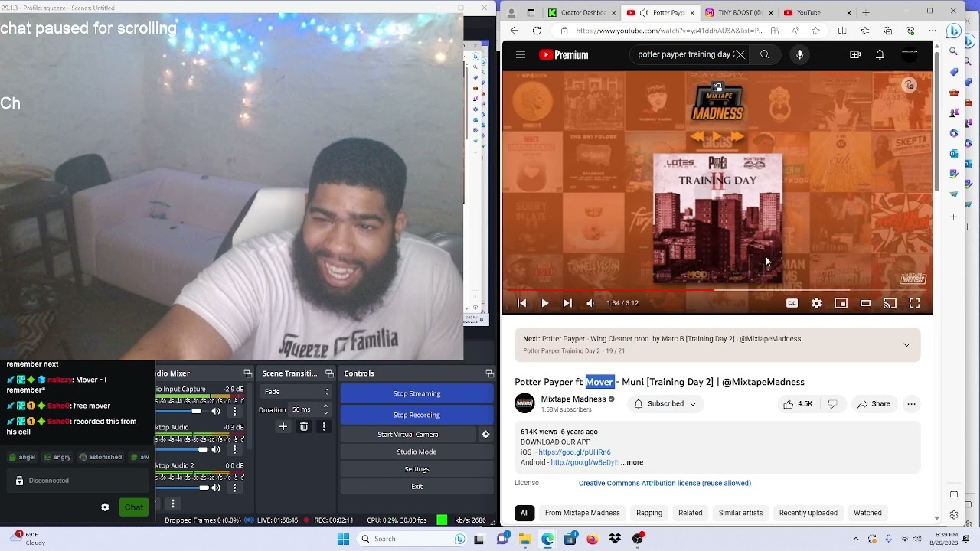The width and height of the screenshot is (980, 551).
Task: Open the Fade scene transition dropdown
Action: pyautogui.click(x=296, y=392)
